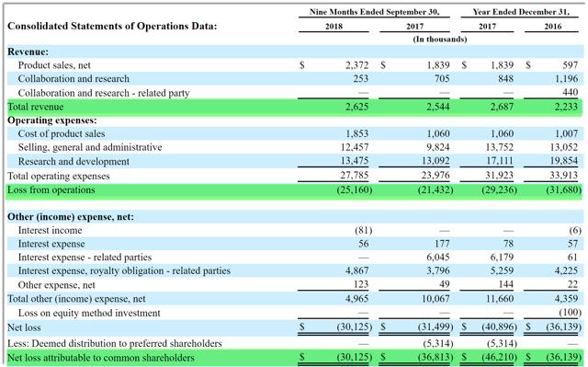Select 'Collaboration and research - related party' label
Image resolution: width=588 pixels, height=367 pixels.
[104, 93]
